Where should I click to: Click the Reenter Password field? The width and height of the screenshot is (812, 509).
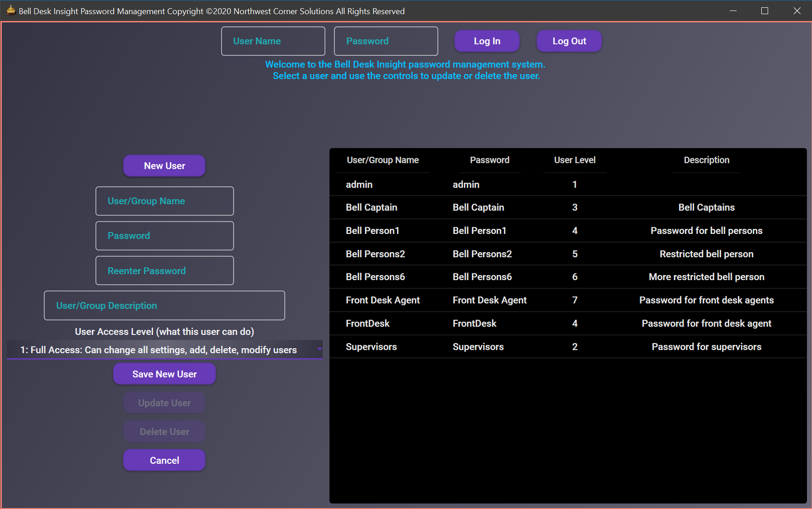click(164, 270)
